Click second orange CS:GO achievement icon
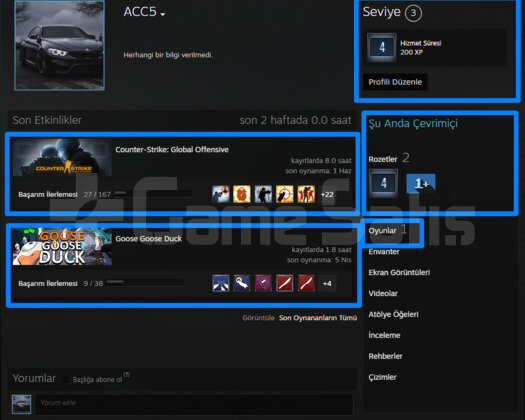Screen dimensions: 525x420 coord(242,194)
